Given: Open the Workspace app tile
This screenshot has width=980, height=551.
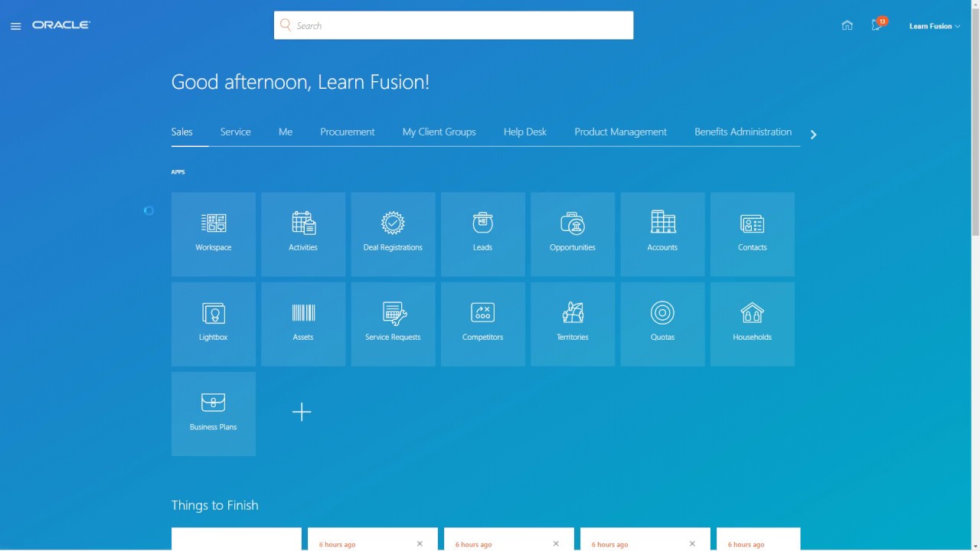Looking at the screenshot, I should 214,234.
